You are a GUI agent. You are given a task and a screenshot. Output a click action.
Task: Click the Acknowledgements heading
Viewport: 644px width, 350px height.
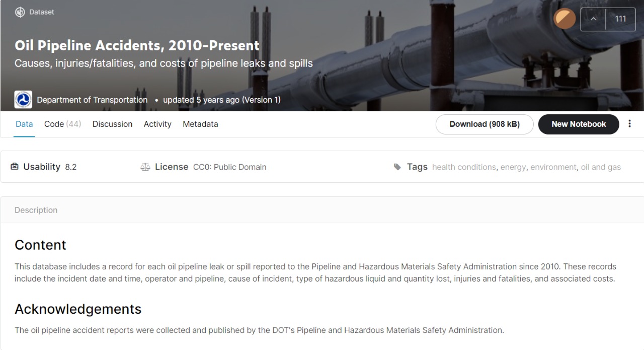click(78, 309)
